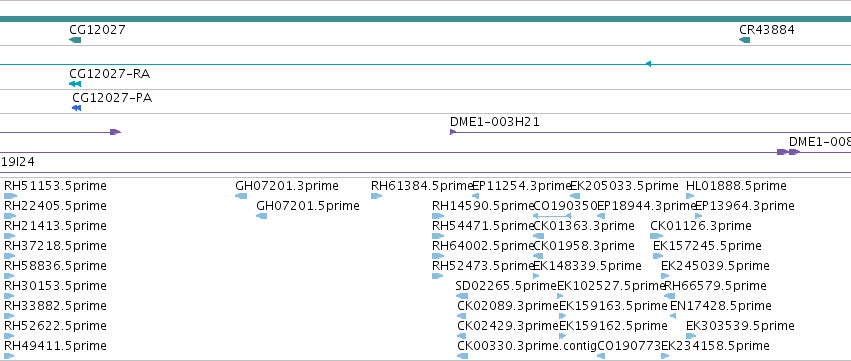Screen dimensions: 851x361
Task: Select the CK01126.3prime EST arrow
Action: click(x=657, y=236)
